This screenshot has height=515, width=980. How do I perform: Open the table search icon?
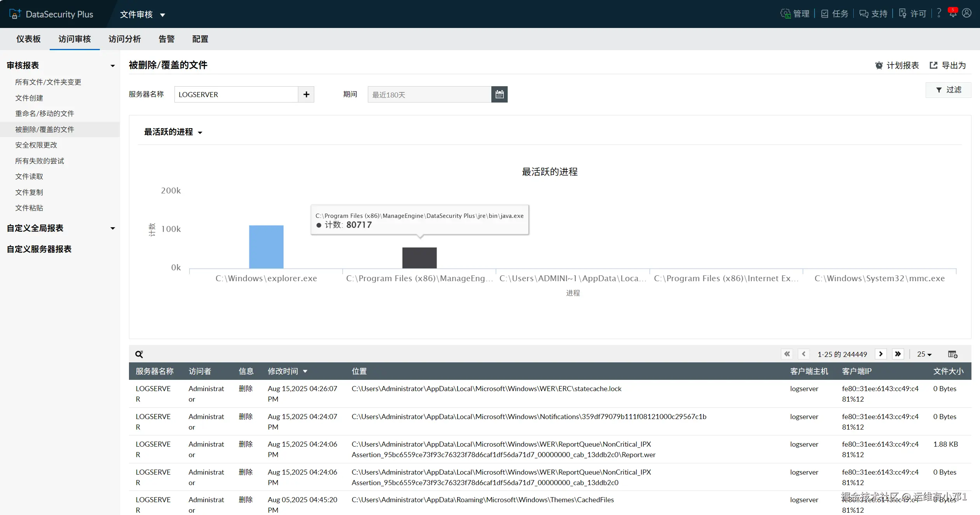139,354
